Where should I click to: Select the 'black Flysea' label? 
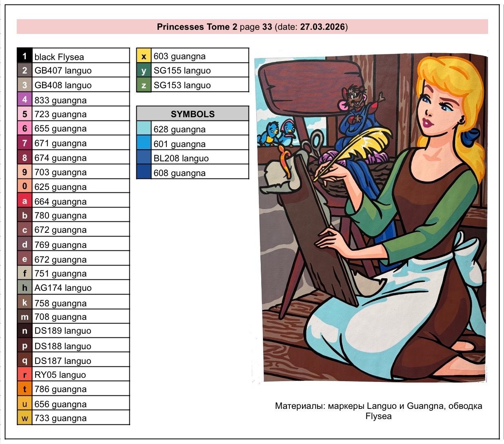pos(59,57)
